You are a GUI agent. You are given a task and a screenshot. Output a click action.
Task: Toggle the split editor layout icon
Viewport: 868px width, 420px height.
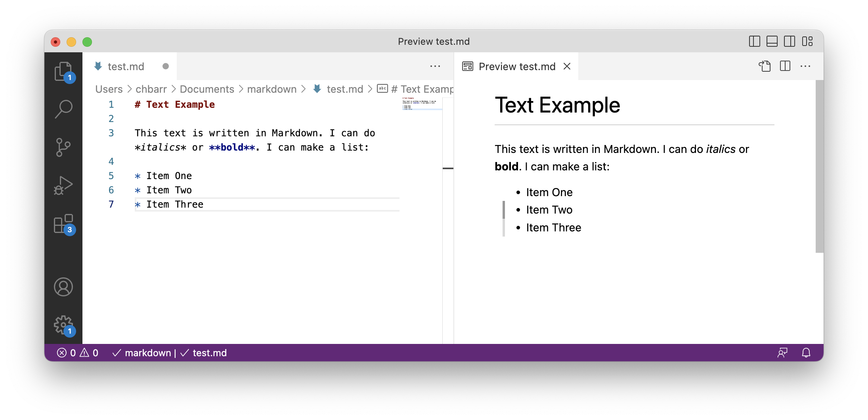coord(785,66)
